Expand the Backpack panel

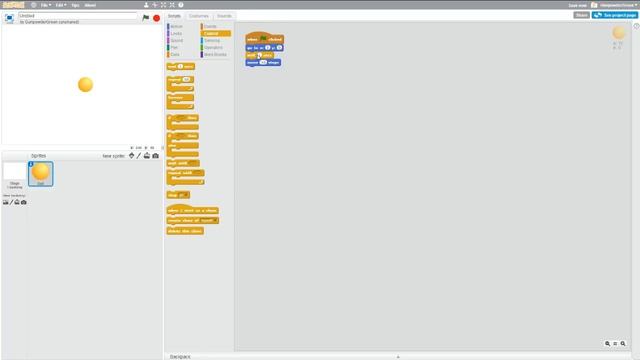[398, 356]
